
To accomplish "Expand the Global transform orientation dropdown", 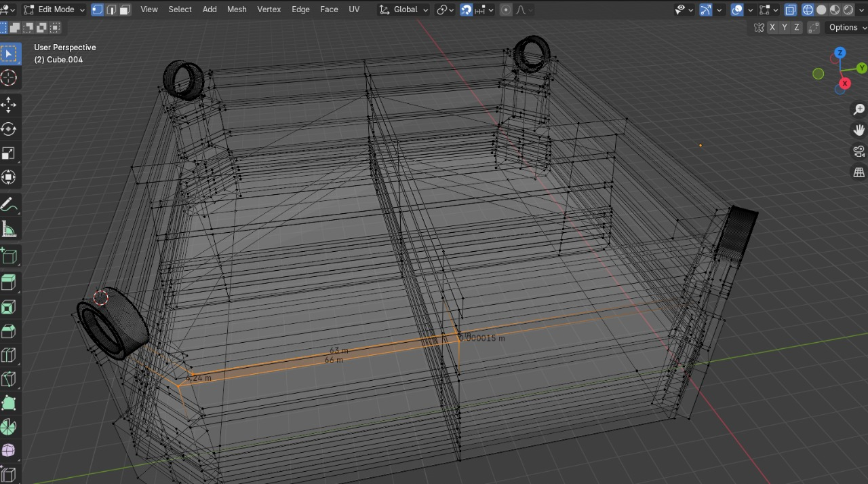I will (x=403, y=10).
